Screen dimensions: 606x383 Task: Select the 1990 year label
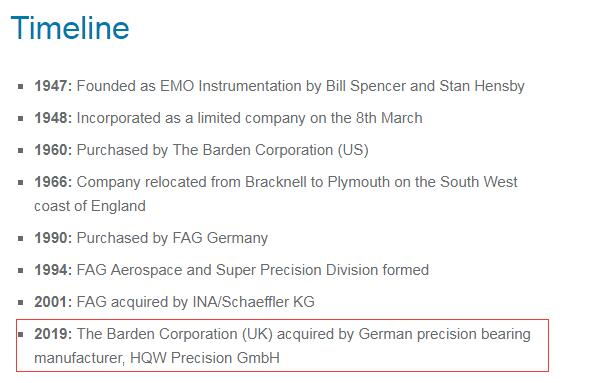click(53, 238)
